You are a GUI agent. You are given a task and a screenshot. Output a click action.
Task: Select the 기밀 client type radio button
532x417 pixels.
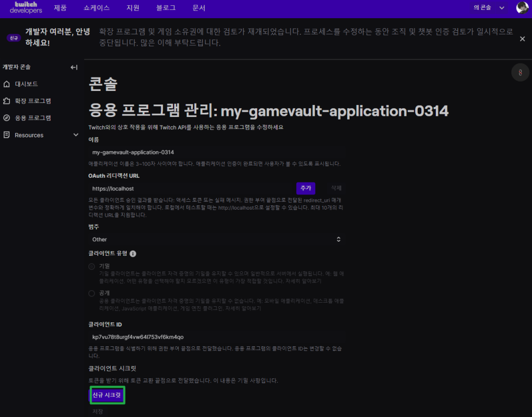(92, 266)
